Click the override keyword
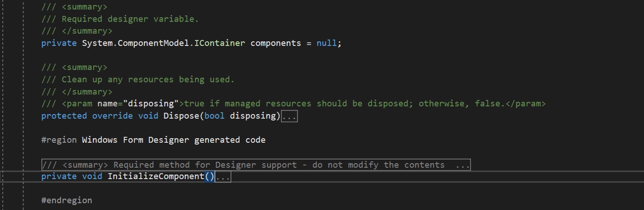Screen dimensions: 644x210 pyautogui.click(x=112, y=116)
